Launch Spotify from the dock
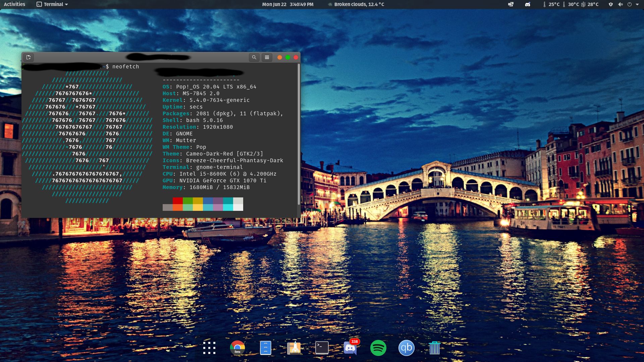The image size is (644, 362). (x=378, y=348)
